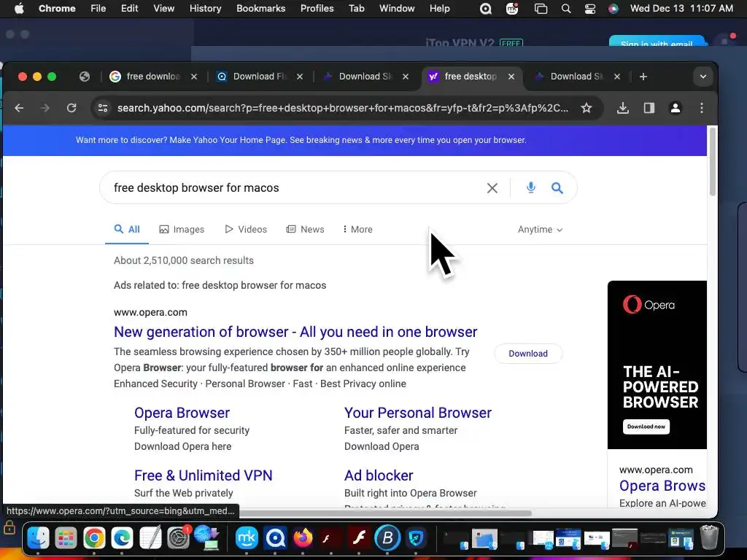Open the Ad blocker sitelink
Image resolution: width=747 pixels, height=560 pixels.
tap(379, 475)
